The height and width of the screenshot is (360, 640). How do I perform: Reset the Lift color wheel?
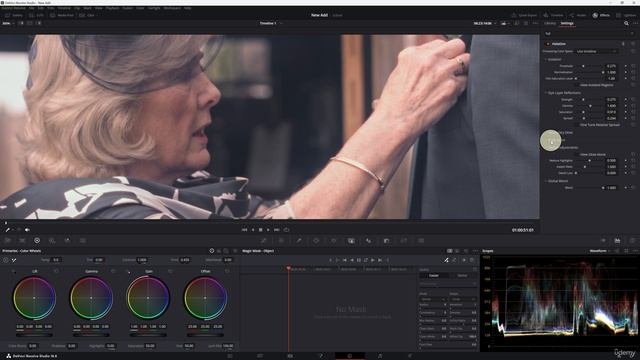click(56, 271)
